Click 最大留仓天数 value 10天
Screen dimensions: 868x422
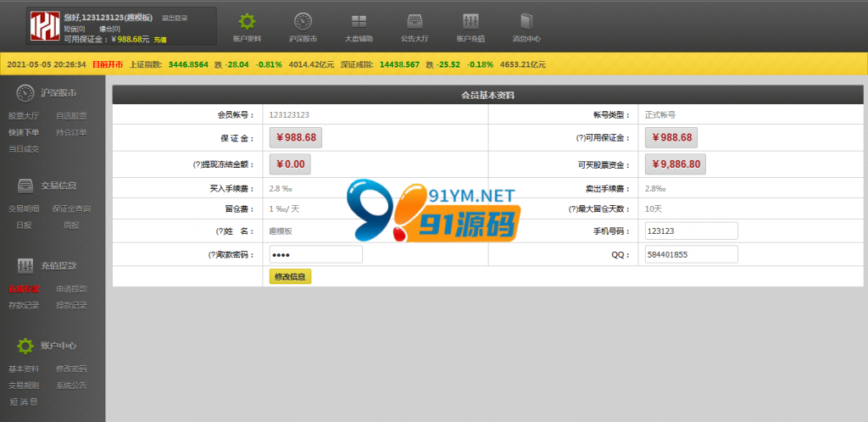click(654, 209)
